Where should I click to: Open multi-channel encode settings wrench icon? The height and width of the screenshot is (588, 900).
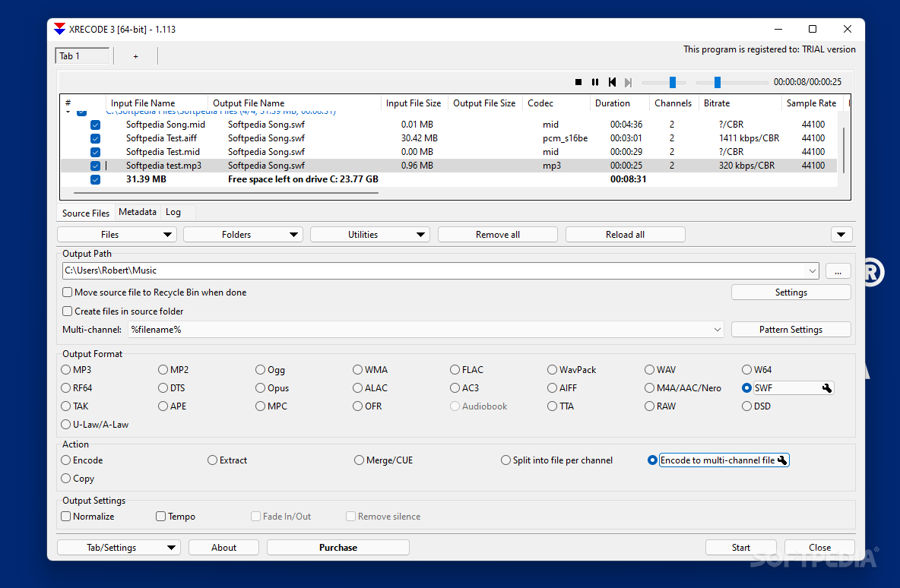pyautogui.click(x=782, y=460)
